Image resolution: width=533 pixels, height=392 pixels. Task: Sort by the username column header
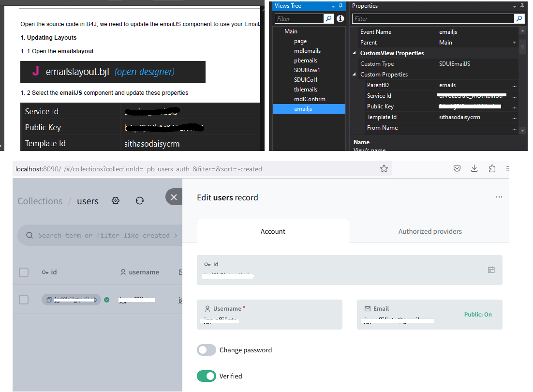(140, 272)
